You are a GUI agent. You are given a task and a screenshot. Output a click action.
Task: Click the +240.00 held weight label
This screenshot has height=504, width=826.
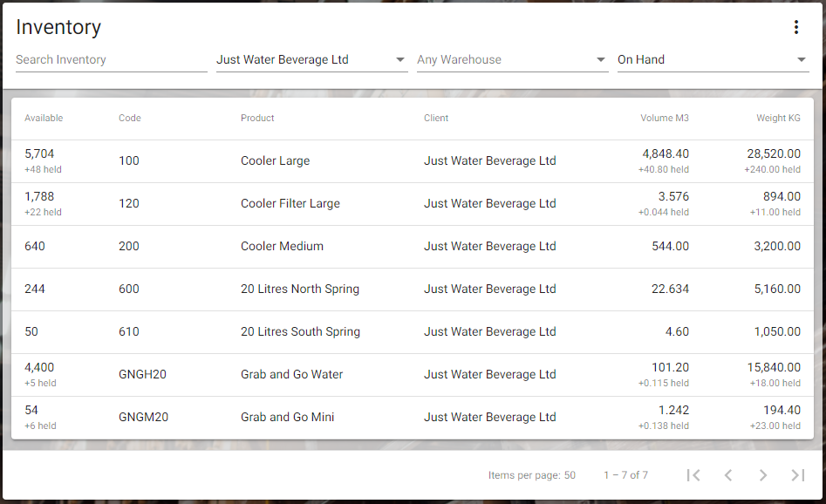click(772, 169)
